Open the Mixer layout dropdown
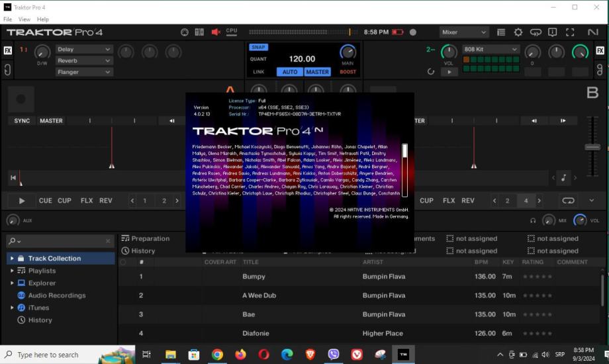Viewport: 609px width, 364px height. click(x=464, y=32)
